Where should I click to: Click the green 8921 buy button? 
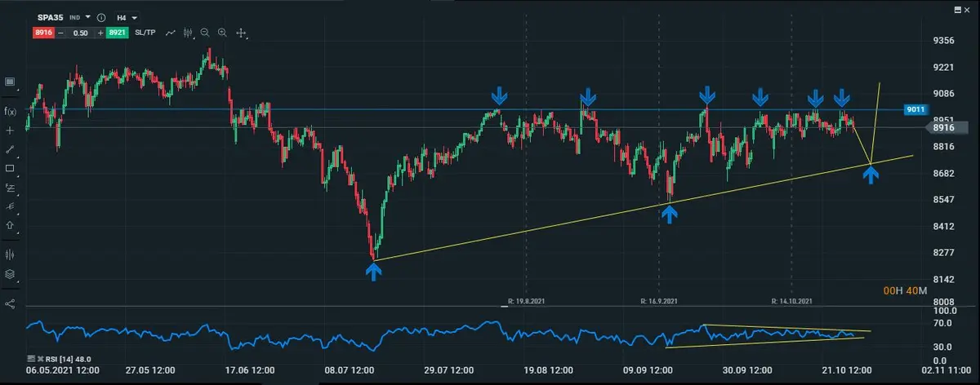[x=118, y=33]
